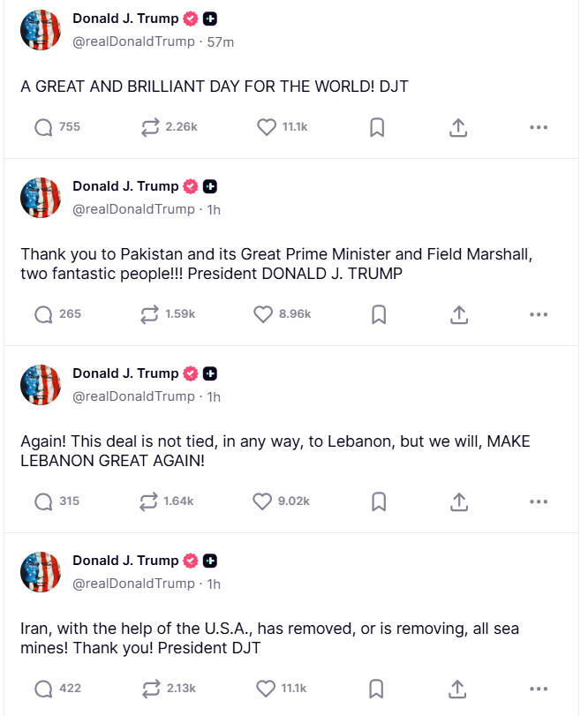Screen dimensions: 588x716
Task: Click Donald J. Trump name on Lebanon post
Action: click(125, 373)
